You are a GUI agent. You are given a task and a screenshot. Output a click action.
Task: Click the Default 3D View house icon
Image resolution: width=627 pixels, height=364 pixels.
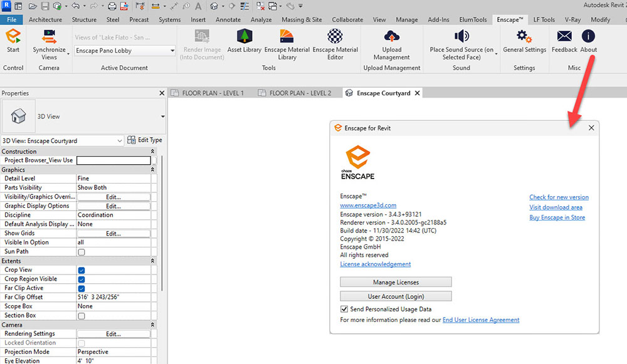pos(214,6)
